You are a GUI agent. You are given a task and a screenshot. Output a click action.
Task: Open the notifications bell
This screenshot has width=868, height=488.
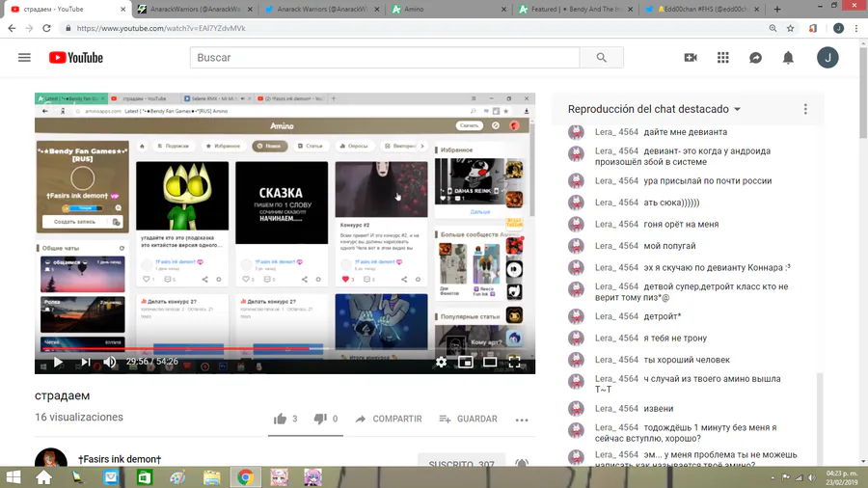[x=788, y=58]
